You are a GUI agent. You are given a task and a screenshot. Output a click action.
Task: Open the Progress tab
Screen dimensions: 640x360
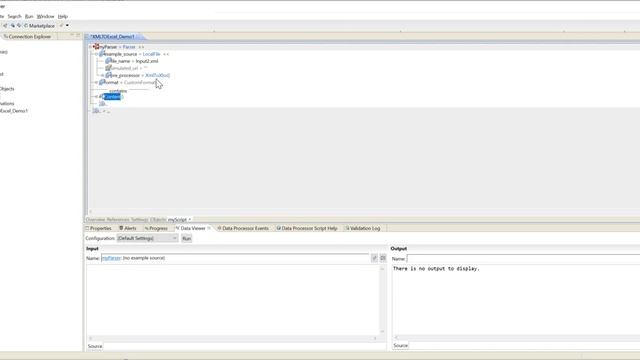pyautogui.click(x=156, y=228)
